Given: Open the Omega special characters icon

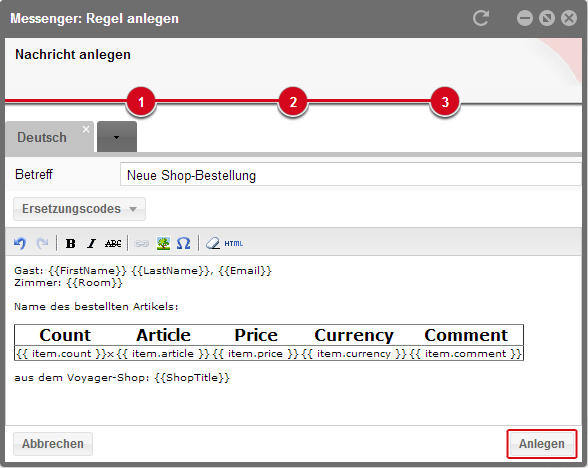Looking at the screenshot, I should tap(183, 243).
